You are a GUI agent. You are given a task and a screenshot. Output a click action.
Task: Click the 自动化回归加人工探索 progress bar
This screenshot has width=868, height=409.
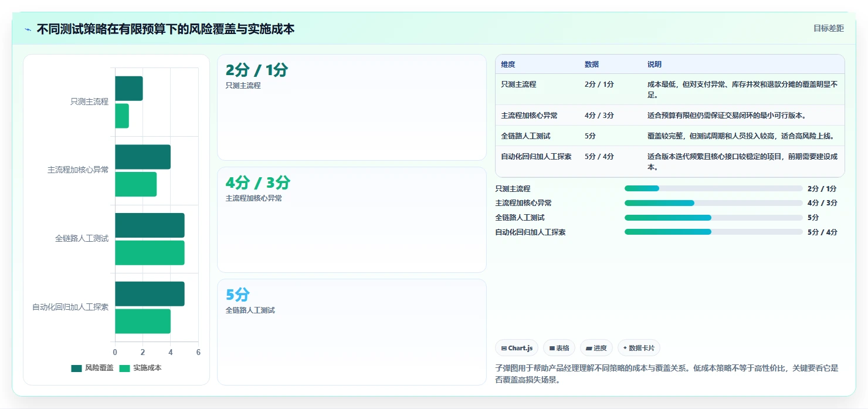713,232
